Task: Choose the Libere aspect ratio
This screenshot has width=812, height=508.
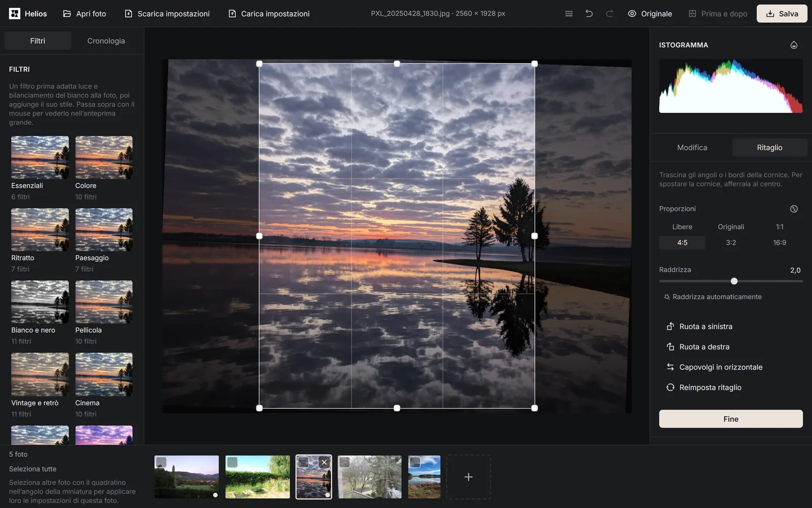Action: pos(682,227)
